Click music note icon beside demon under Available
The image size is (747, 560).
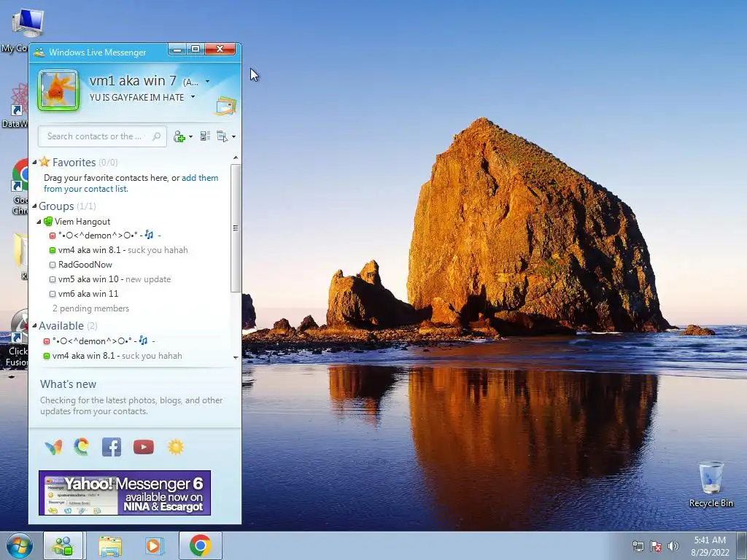[144, 341]
